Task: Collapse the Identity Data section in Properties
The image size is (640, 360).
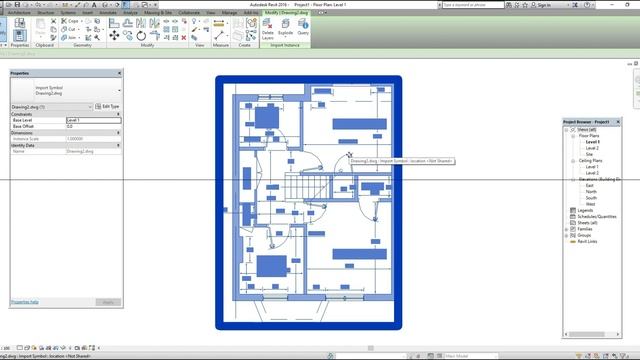Action: pyautogui.click(x=118, y=145)
